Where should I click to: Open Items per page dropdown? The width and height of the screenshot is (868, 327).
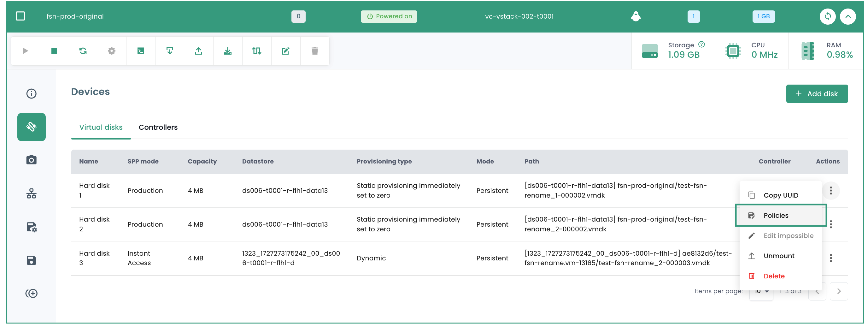coord(761,291)
